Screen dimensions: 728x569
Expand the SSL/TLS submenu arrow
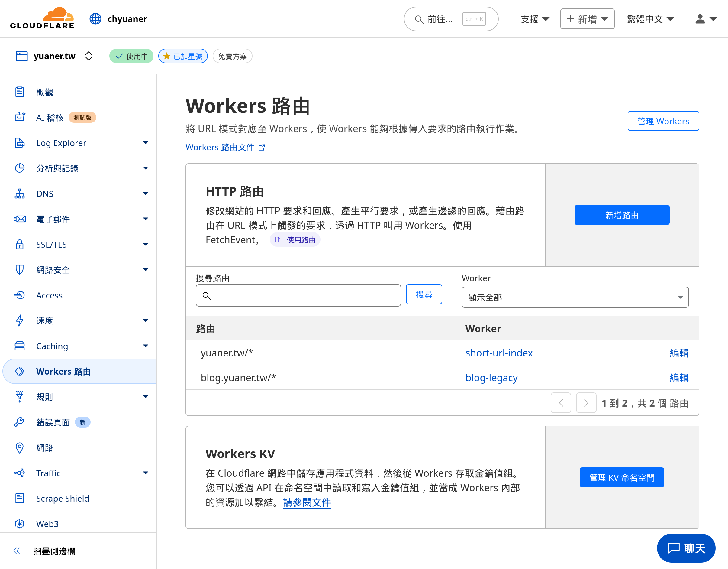(146, 244)
